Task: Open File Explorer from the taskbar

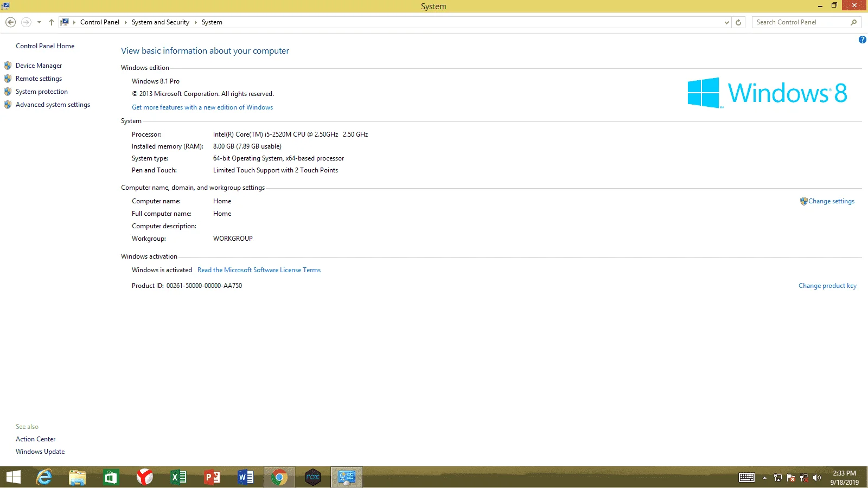Action: (x=78, y=477)
